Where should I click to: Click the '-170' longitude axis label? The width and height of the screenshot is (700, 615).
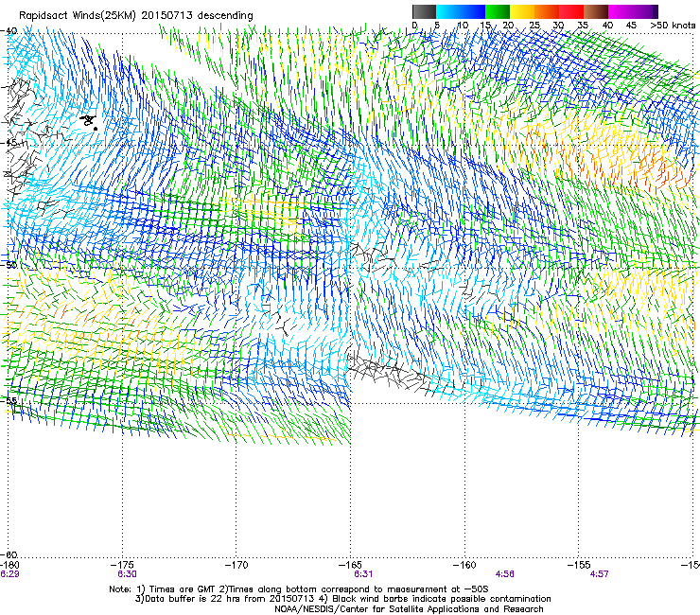pyautogui.click(x=236, y=565)
